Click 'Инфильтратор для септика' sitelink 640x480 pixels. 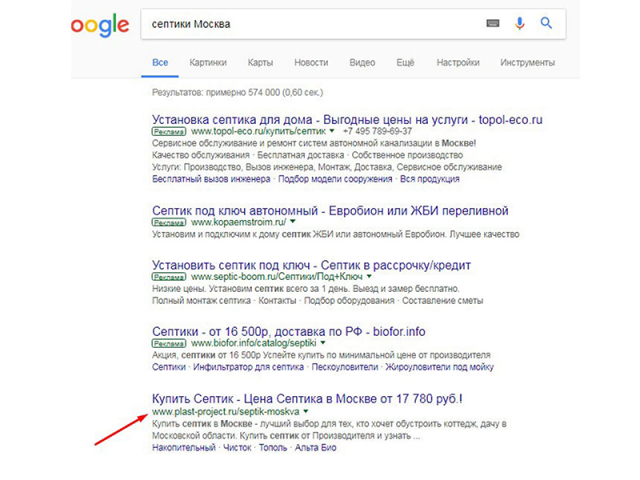pyautogui.click(x=248, y=367)
